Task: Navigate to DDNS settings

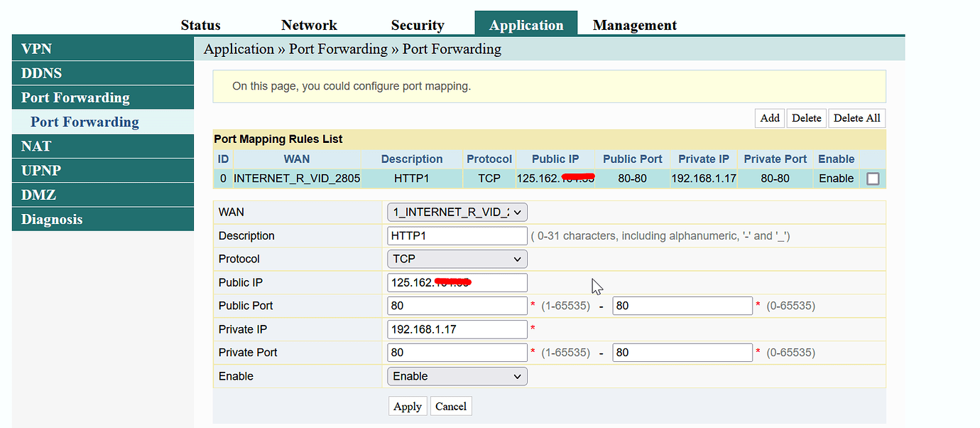Action: [41, 73]
